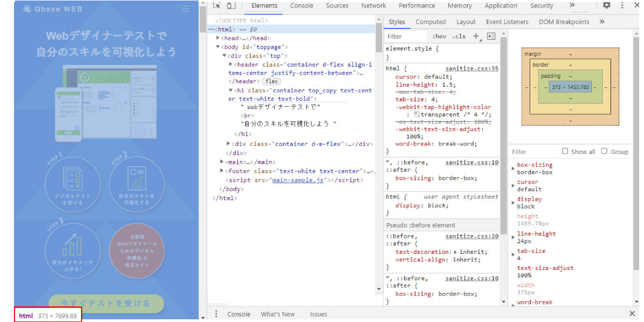644x322 pixels.
Task: Open DevTools settings gear
Action: click(606, 5)
